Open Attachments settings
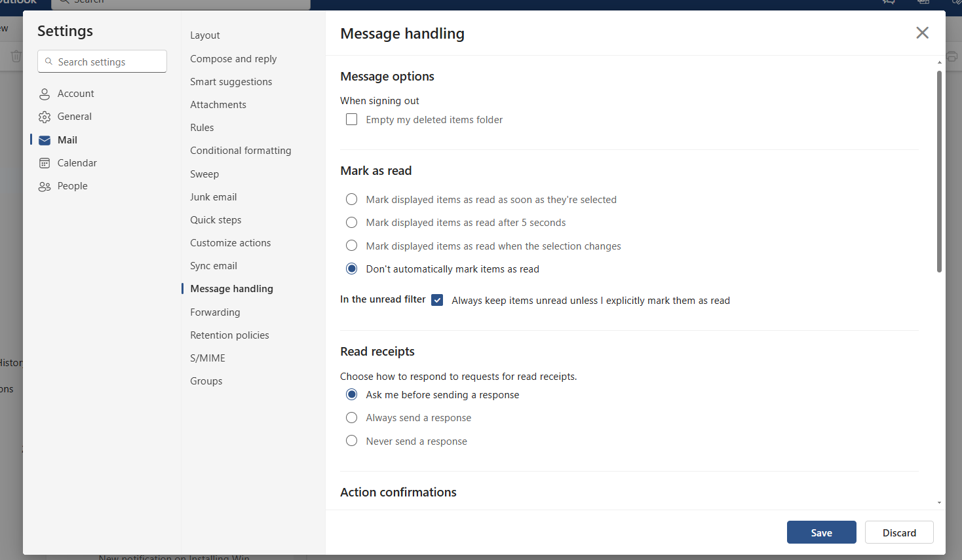Image resolution: width=962 pixels, height=560 pixels. (218, 105)
